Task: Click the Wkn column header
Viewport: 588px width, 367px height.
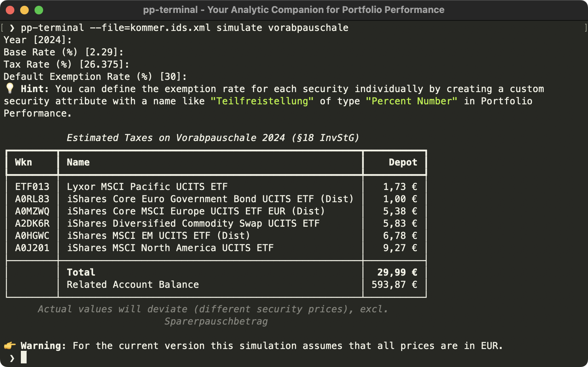Action: pos(23,162)
